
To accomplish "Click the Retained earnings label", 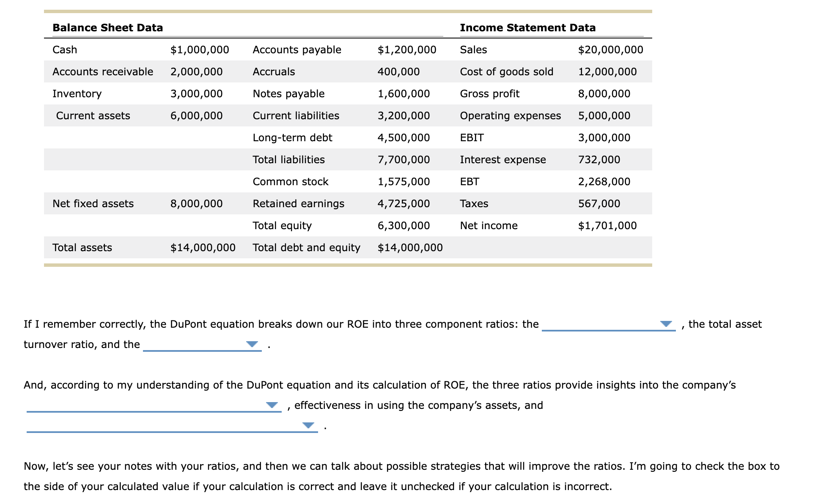I will [298, 204].
